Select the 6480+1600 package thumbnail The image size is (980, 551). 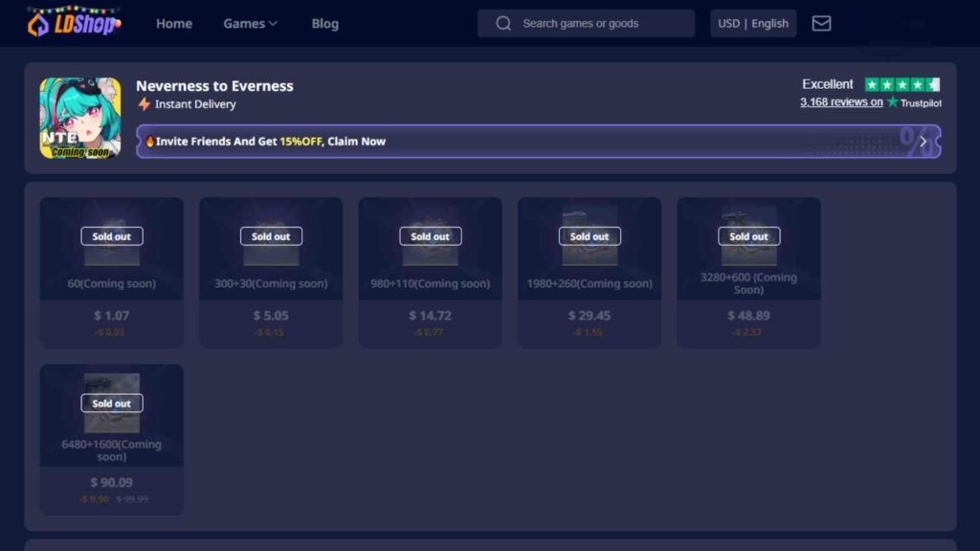111,402
